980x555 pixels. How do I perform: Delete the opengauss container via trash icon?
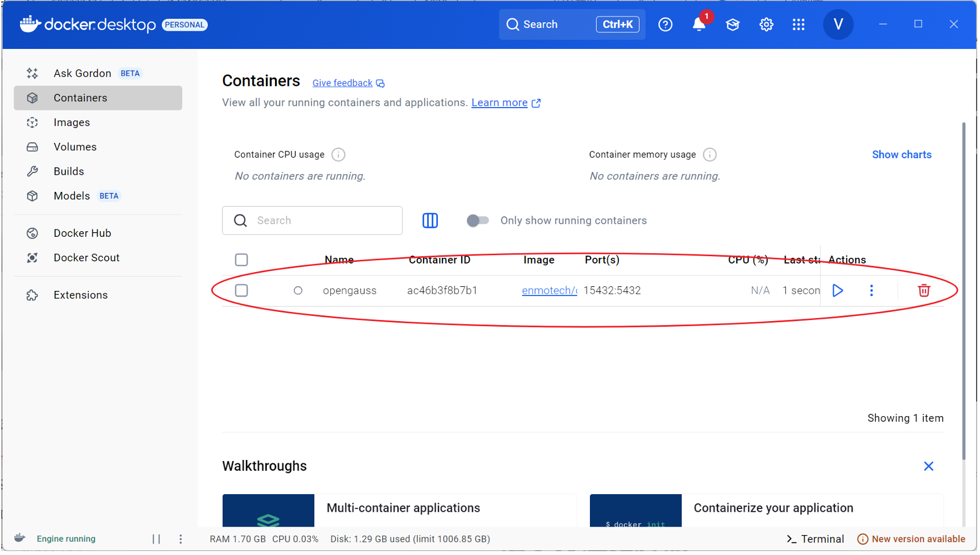coord(925,291)
